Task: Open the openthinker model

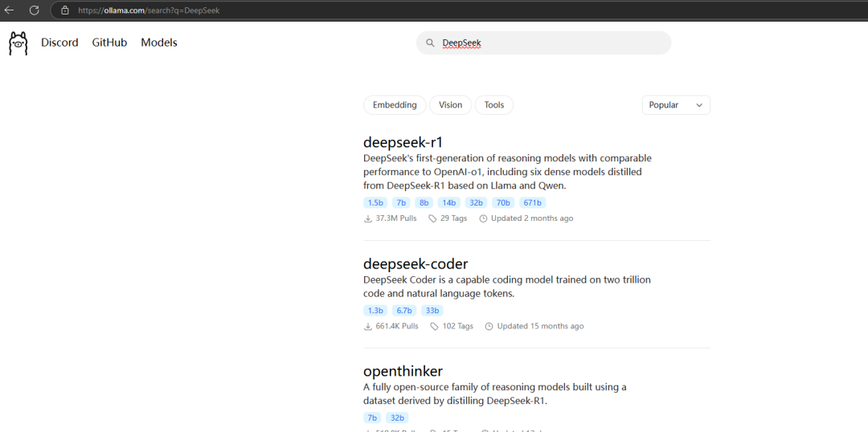Action: [x=403, y=371]
